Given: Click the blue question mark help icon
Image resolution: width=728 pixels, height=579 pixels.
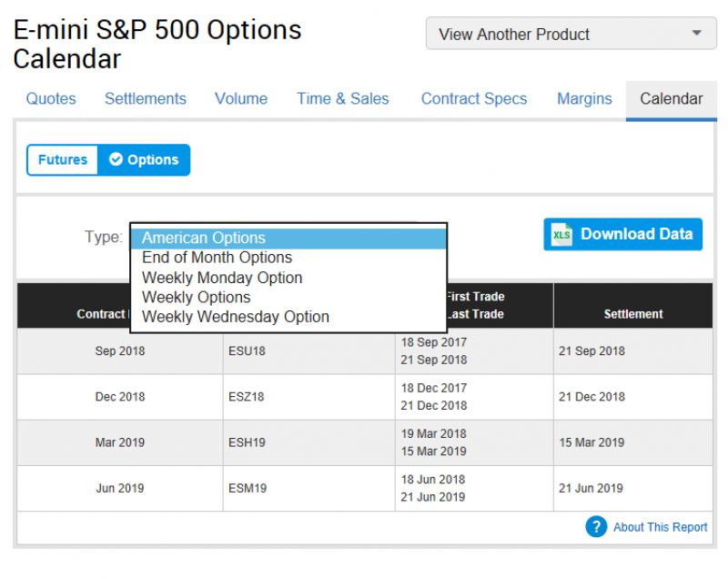Looking at the screenshot, I should click(596, 526).
